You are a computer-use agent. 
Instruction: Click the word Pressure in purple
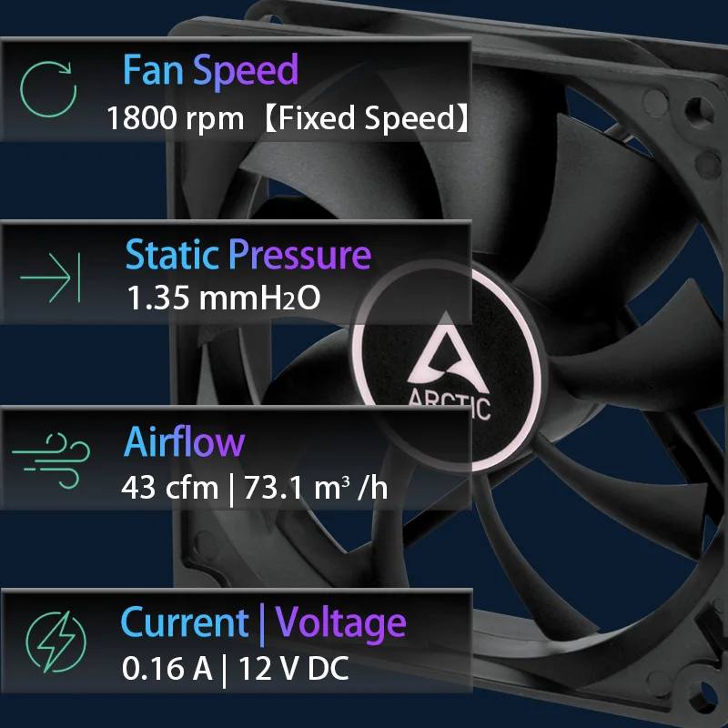300,255
